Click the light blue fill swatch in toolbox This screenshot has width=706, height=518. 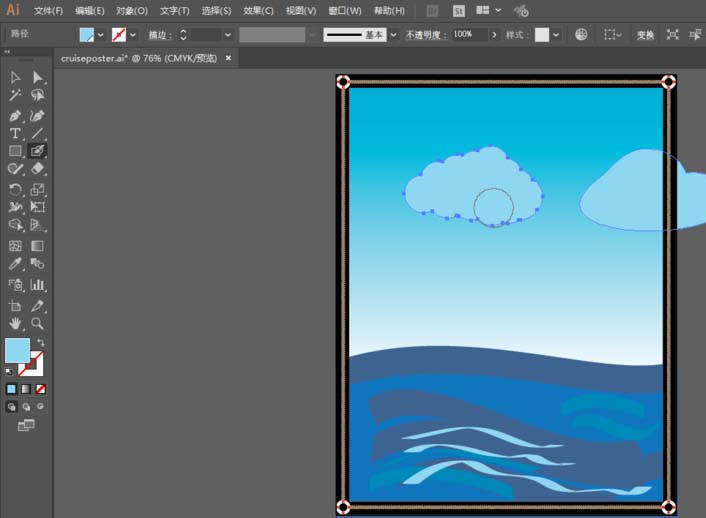[x=17, y=351]
